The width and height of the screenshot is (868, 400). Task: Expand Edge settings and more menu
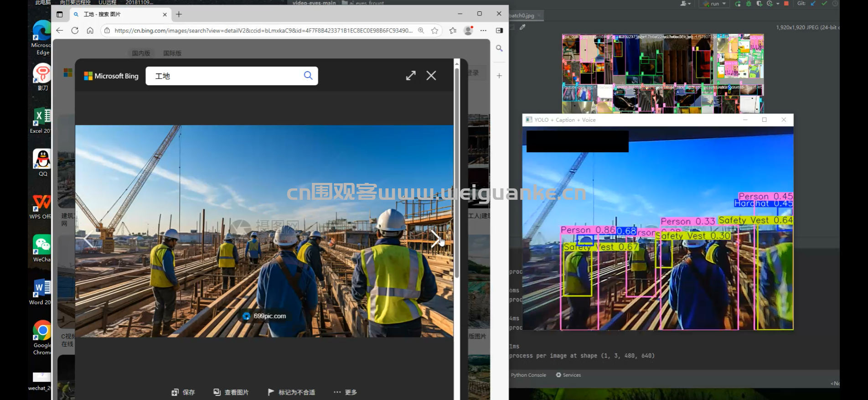coord(483,31)
